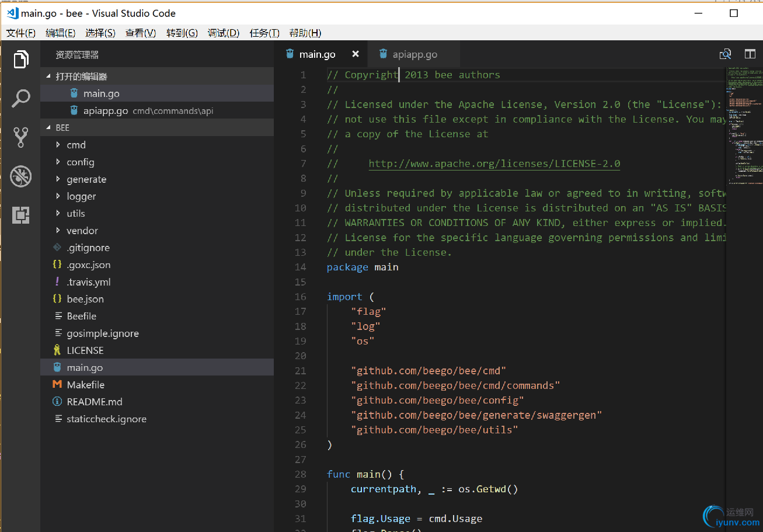Click Go gopher icon beside main.go in tree
The height and width of the screenshot is (532, 763).
click(57, 367)
